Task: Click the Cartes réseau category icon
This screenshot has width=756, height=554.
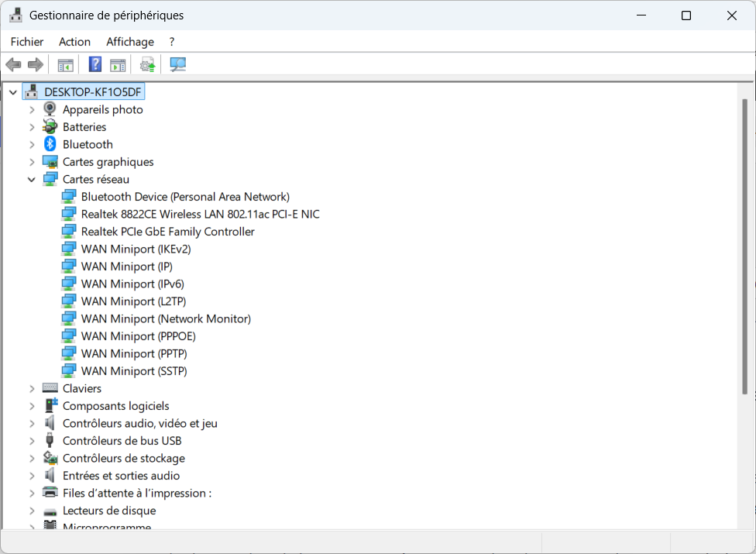Action: click(x=50, y=179)
